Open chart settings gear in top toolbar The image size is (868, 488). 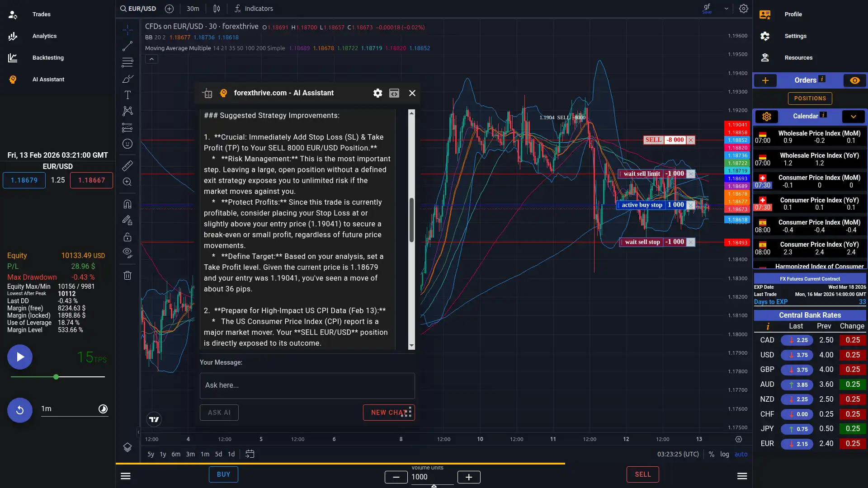pyautogui.click(x=744, y=9)
